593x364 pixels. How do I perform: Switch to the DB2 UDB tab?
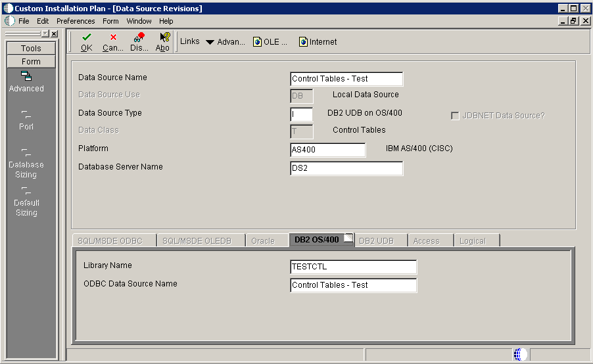click(x=381, y=240)
